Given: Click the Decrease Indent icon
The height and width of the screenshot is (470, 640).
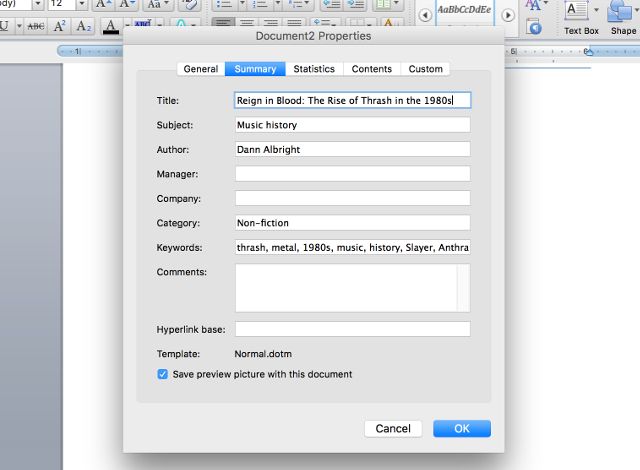Looking at the screenshot, I should pos(331,4).
